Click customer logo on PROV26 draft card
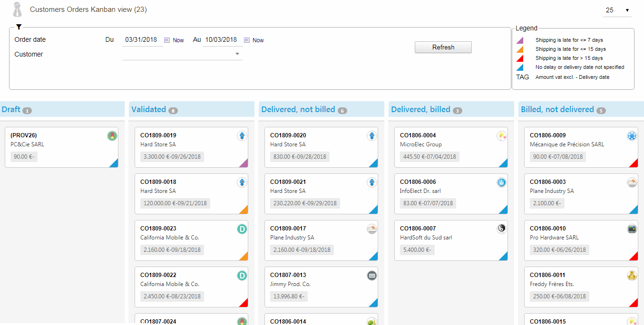 click(x=112, y=136)
